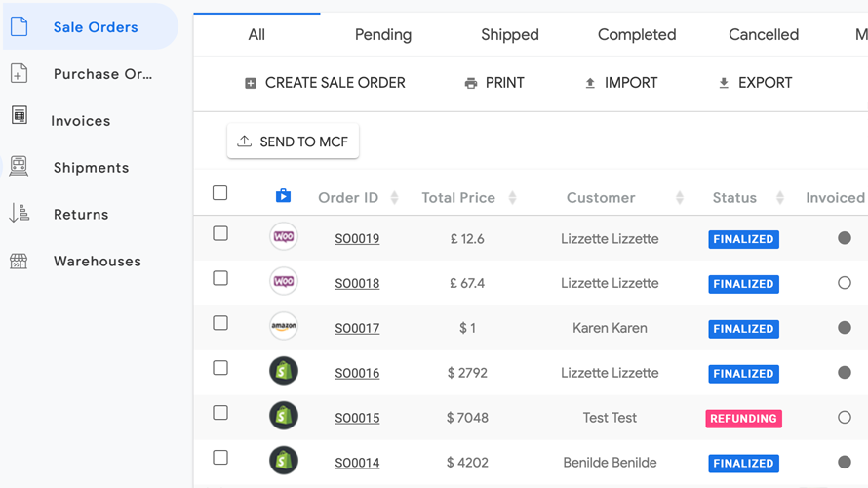Click the Sale Orders document icon

20,26
